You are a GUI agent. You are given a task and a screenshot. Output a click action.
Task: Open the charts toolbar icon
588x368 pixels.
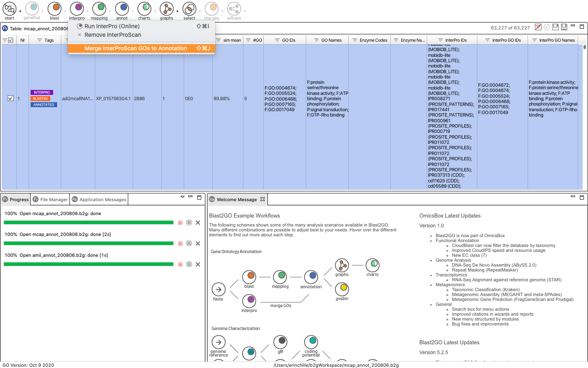coord(144,9)
